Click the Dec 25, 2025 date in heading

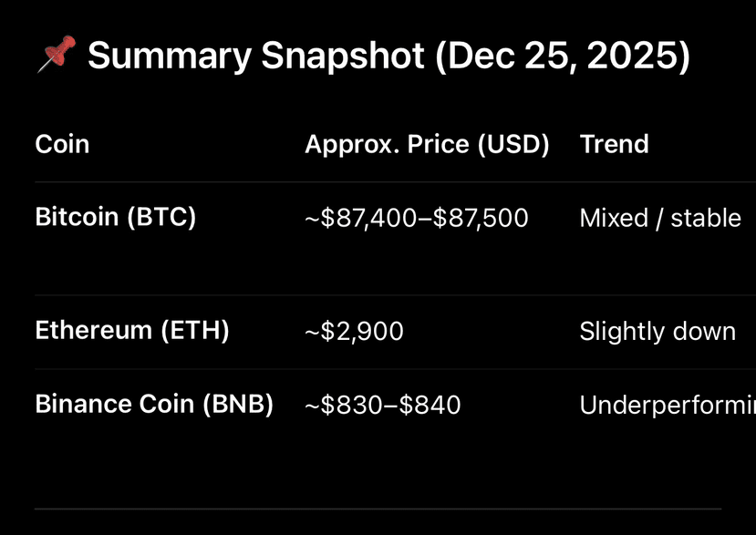point(562,57)
